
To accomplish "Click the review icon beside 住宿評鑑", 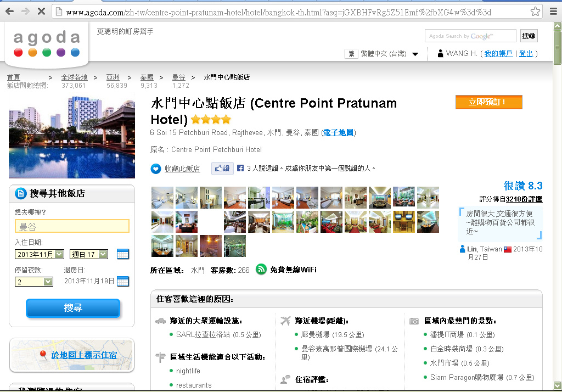I will coord(285,379).
